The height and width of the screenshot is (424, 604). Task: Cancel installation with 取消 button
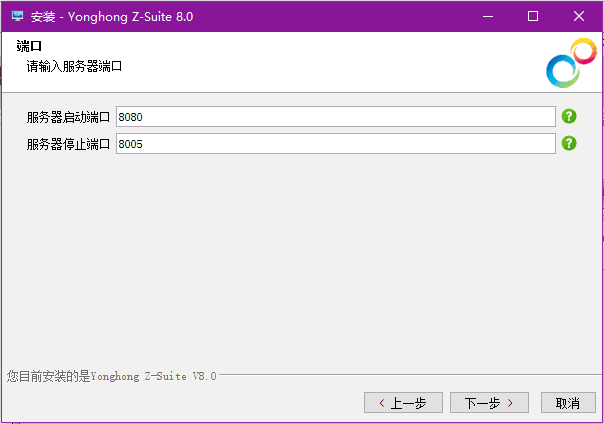point(568,403)
